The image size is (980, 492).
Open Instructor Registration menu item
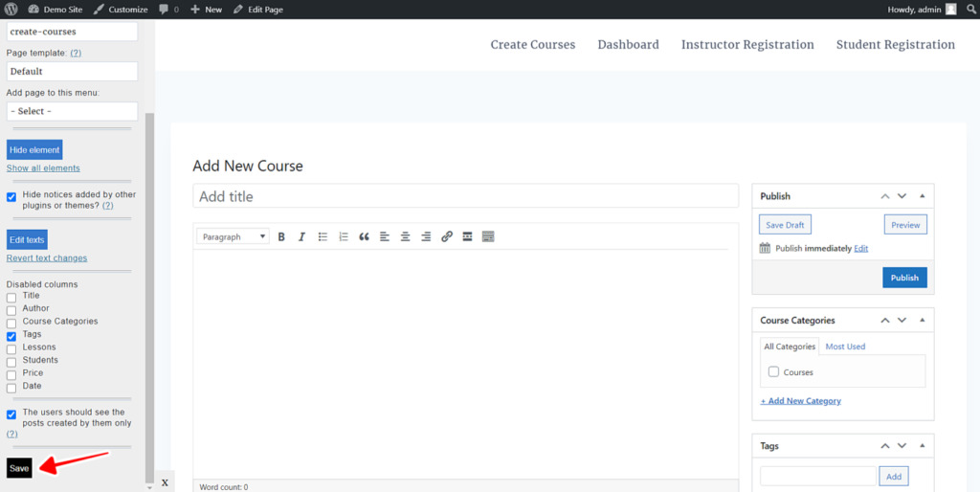pos(747,44)
